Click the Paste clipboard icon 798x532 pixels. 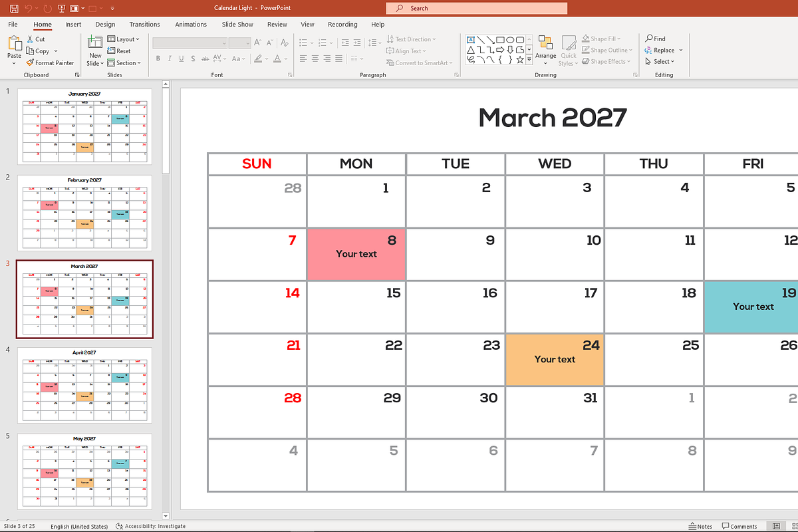pyautogui.click(x=14, y=43)
